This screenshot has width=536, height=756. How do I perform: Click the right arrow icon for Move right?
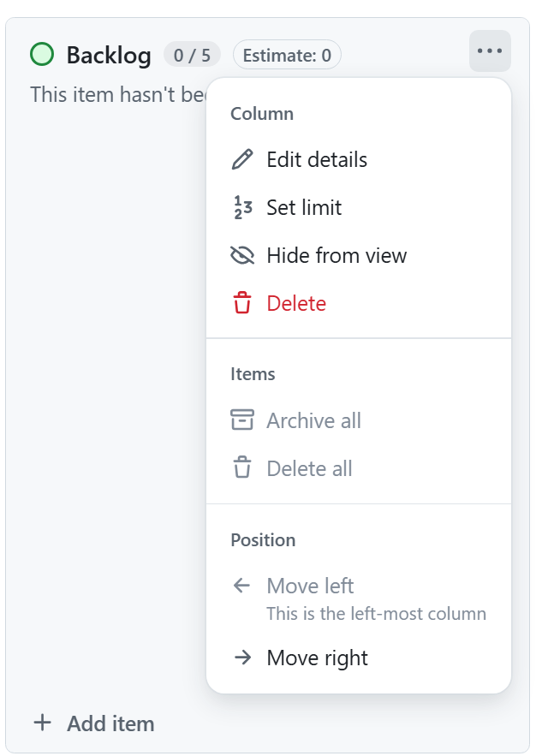click(x=242, y=658)
